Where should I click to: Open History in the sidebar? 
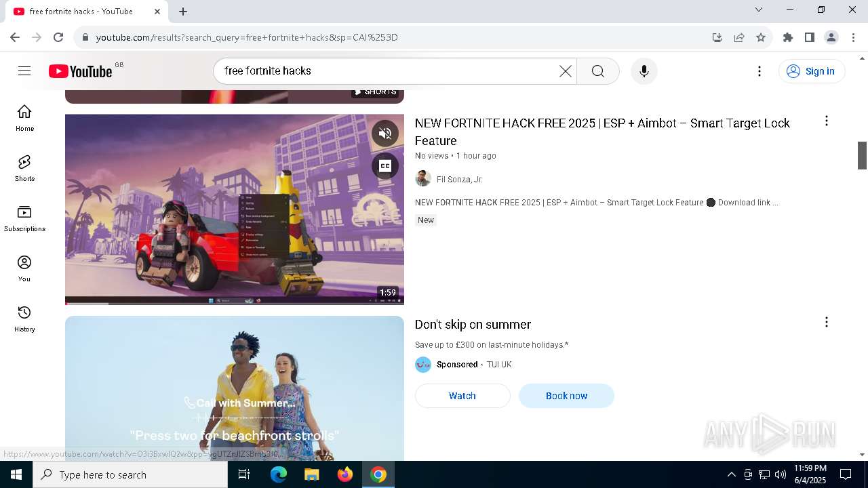(24, 319)
